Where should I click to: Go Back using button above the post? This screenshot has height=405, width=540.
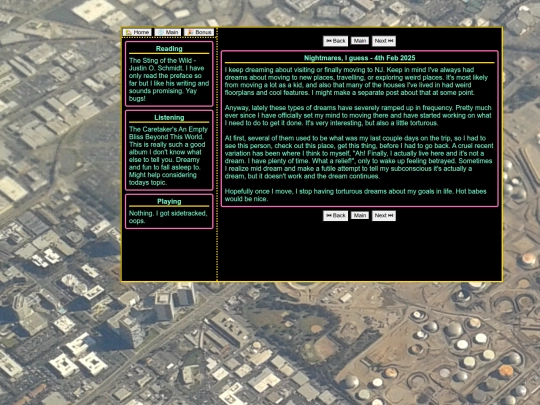click(335, 41)
